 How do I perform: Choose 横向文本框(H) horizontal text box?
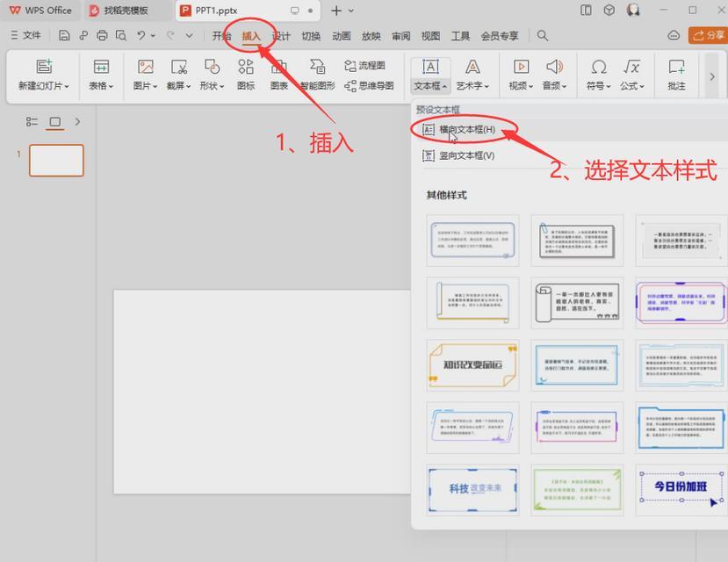[x=466, y=130]
